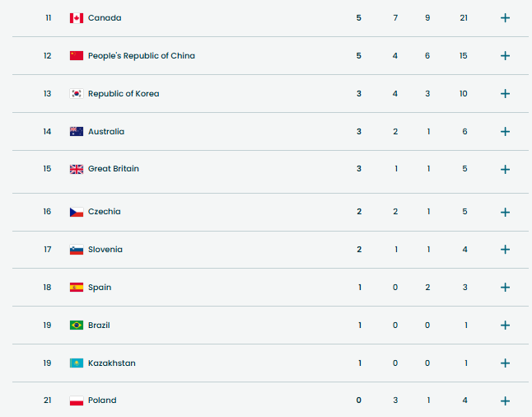Click the People's Republic of China flag
Screen dimensions: 532x417
(77, 56)
